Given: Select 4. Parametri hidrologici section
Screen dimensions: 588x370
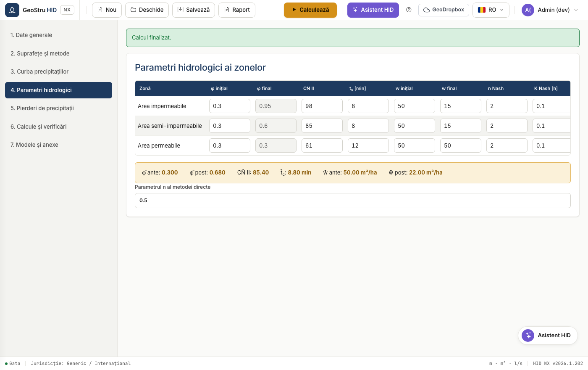Looking at the screenshot, I should pyautogui.click(x=58, y=90).
